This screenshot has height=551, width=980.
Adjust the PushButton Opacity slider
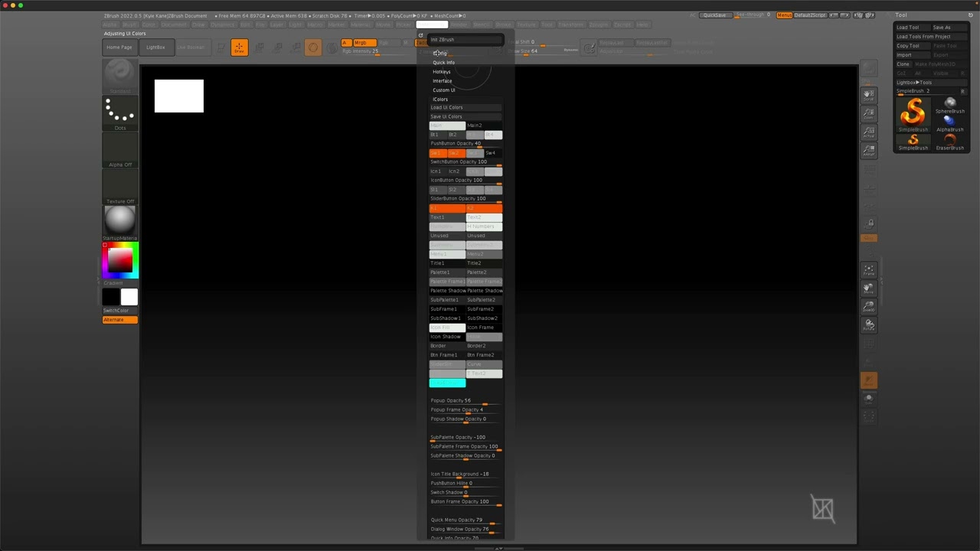point(465,144)
